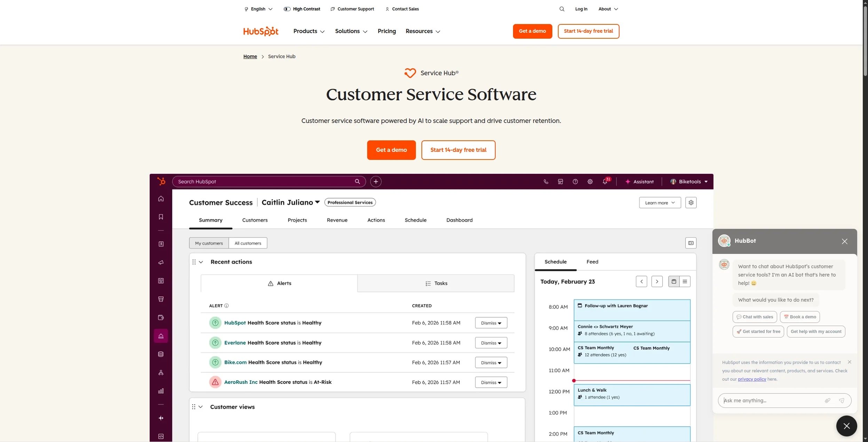Open the Caitlin Juliano owner dropdown
Screen dimensions: 868x442
291,202
